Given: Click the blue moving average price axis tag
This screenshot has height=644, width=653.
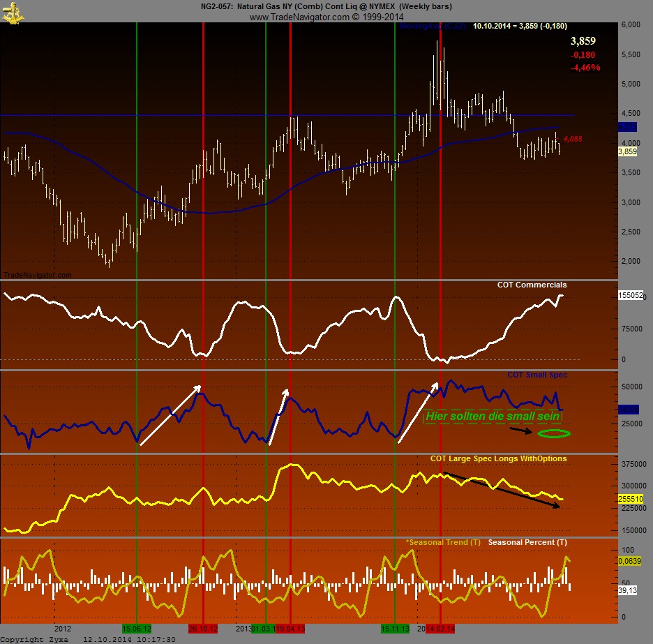Looking at the screenshot, I should [x=628, y=127].
